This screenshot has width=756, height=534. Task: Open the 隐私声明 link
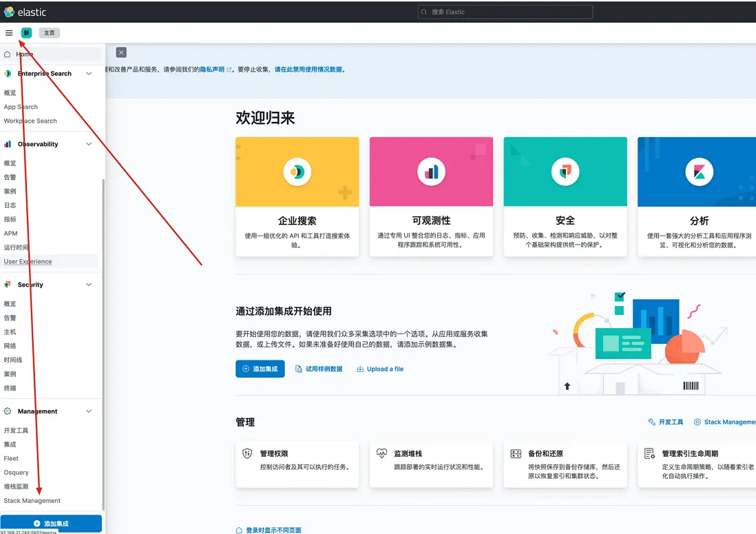216,70
